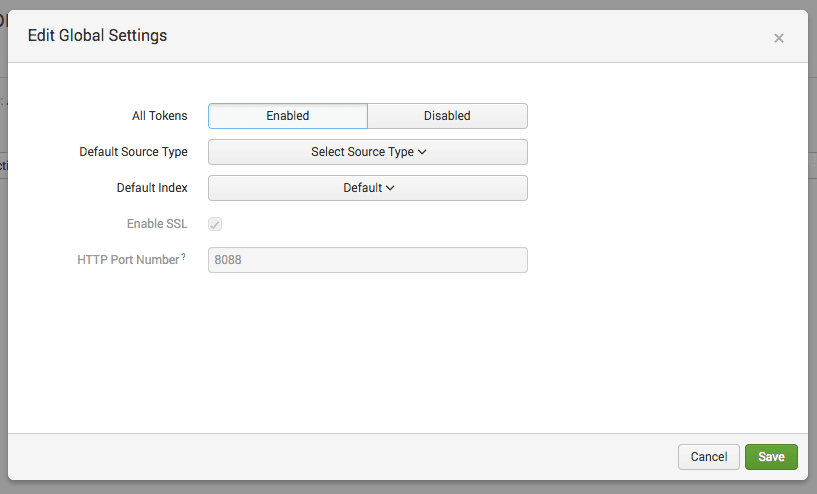Click the HTTP Port Number help question mark
The height and width of the screenshot is (494, 817).
tap(184, 258)
